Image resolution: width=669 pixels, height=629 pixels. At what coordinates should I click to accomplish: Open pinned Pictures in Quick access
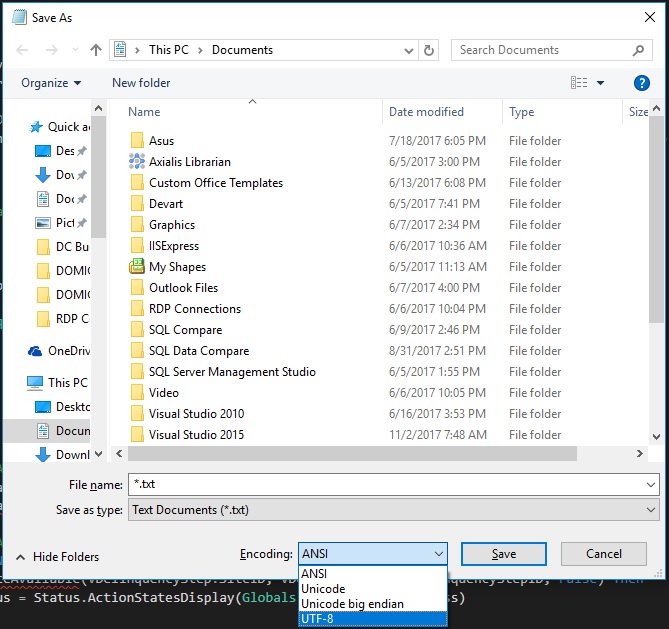point(61,222)
